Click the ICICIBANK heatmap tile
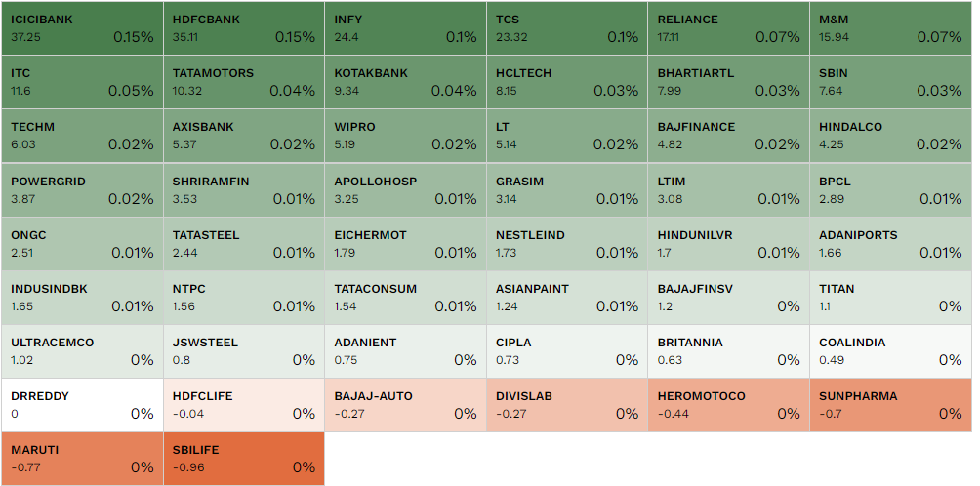 click(82, 28)
